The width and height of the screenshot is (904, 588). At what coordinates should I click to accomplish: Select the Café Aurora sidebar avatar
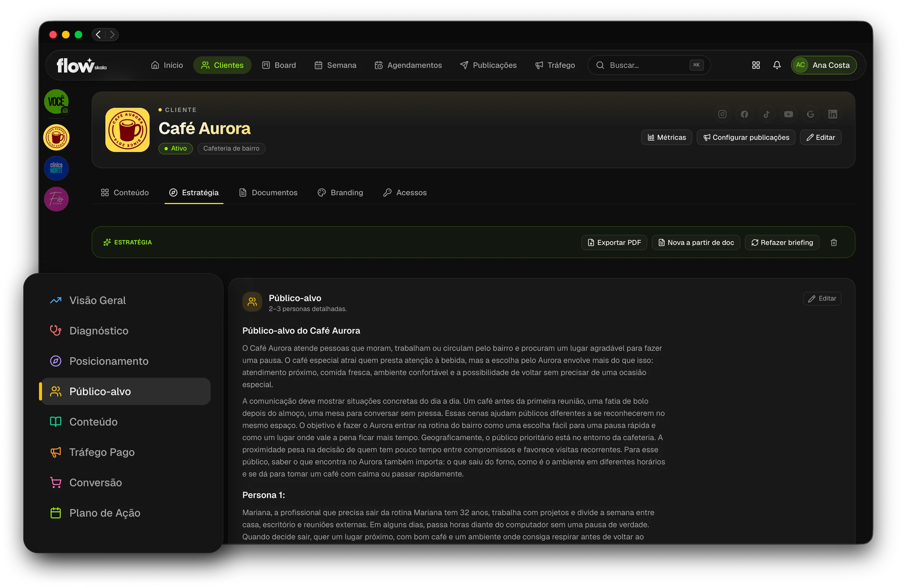pyautogui.click(x=56, y=137)
